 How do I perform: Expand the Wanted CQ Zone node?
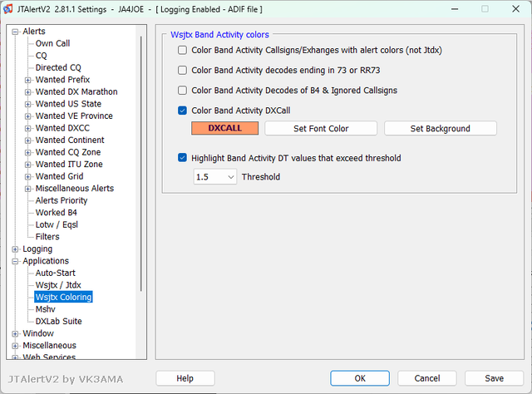(27, 152)
